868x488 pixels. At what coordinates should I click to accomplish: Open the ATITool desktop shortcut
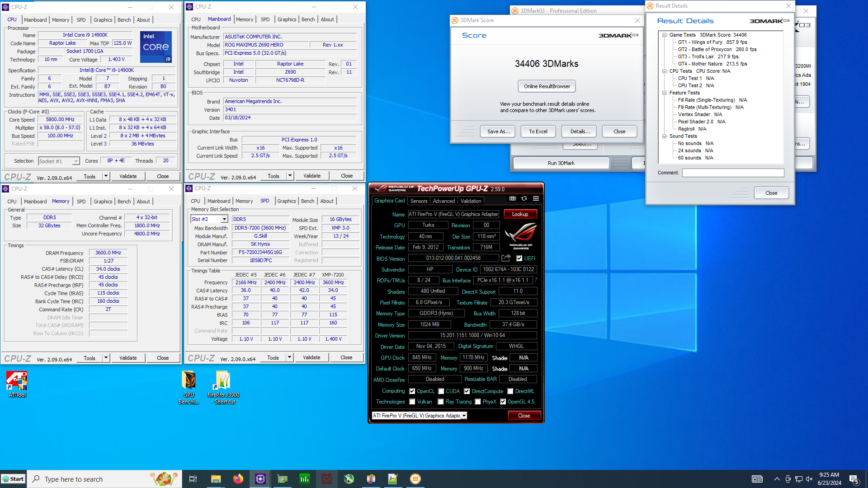pos(17,385)
